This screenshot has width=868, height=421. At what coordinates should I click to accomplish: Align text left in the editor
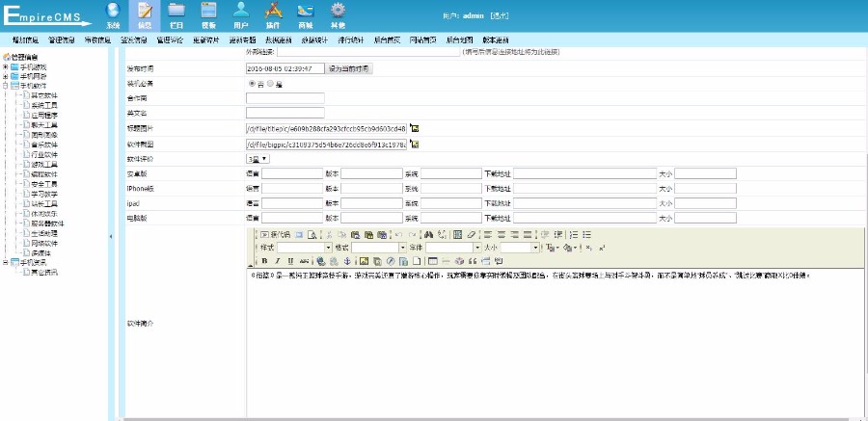click(x=487, y=235)
